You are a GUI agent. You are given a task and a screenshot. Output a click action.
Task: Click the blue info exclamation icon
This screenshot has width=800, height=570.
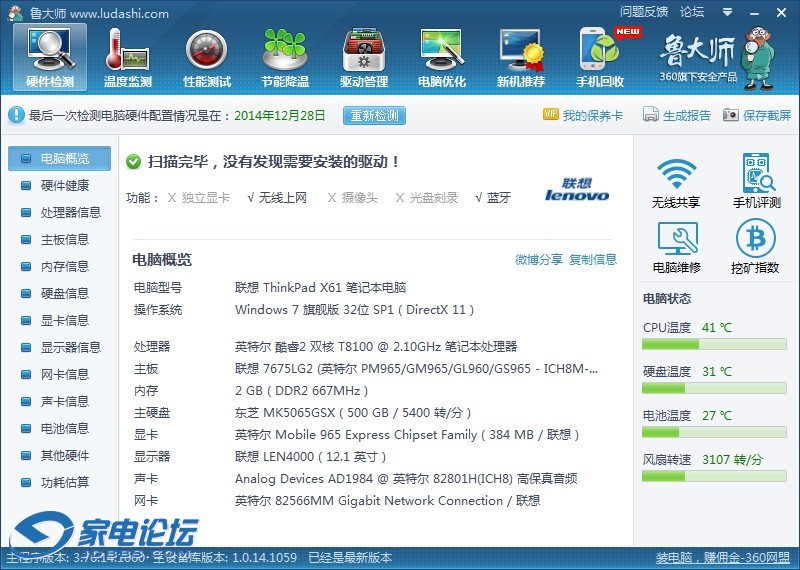(x=16, y=114)
